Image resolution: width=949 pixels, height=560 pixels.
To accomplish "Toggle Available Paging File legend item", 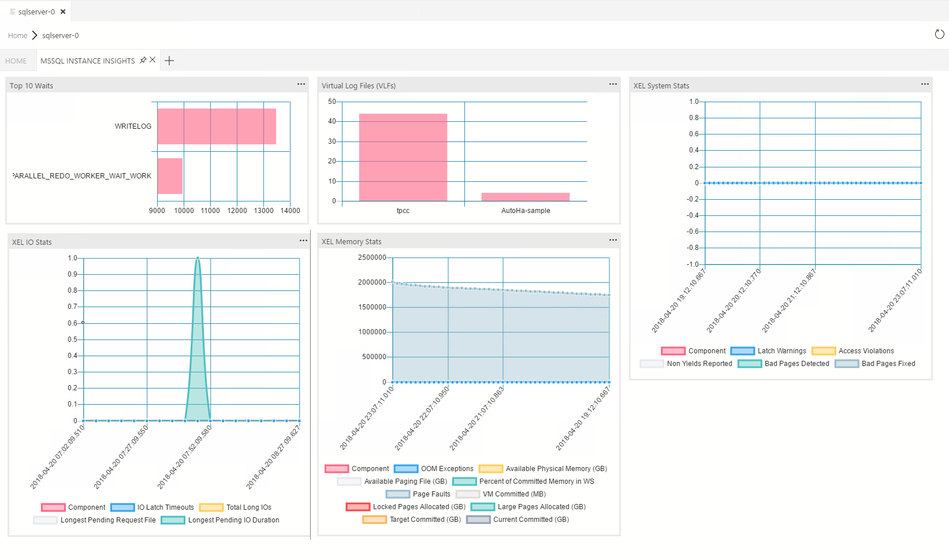I will pyautogui.click(x=392, y=481).
